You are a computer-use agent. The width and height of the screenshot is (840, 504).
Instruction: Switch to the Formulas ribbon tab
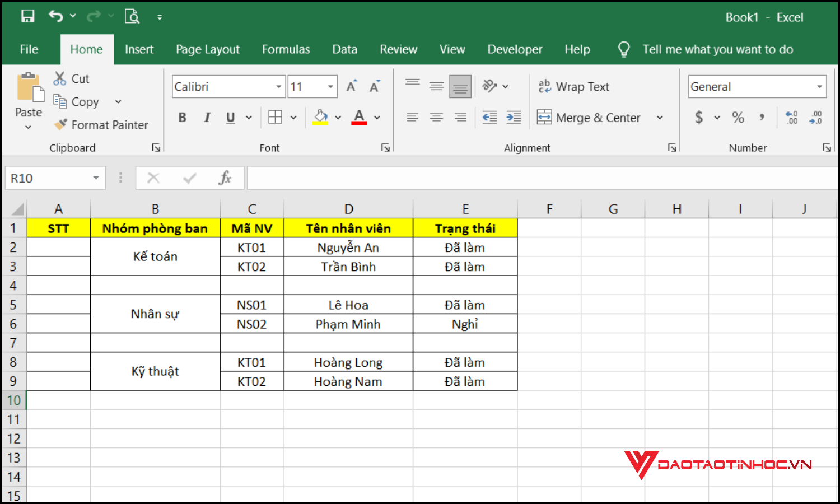point(286,49)
